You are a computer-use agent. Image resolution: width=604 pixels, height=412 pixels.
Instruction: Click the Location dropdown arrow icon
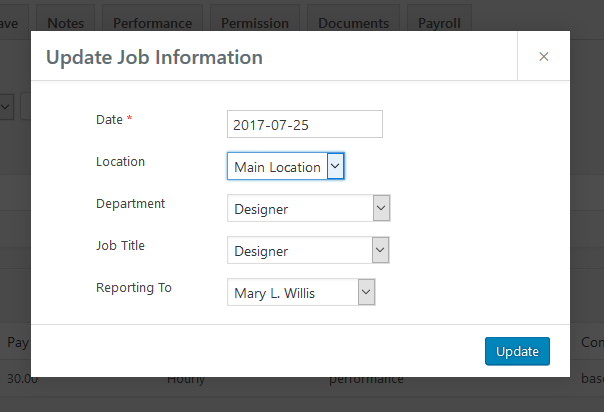(x=335, y=166)
